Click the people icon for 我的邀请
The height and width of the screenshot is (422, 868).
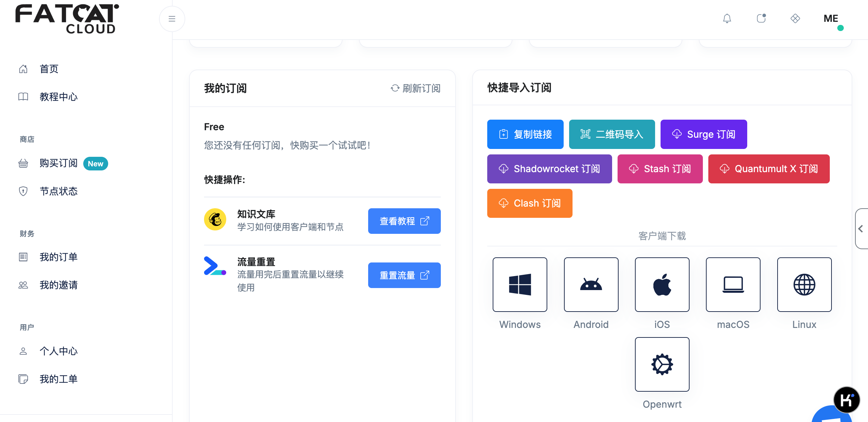[x=23, y=285]
